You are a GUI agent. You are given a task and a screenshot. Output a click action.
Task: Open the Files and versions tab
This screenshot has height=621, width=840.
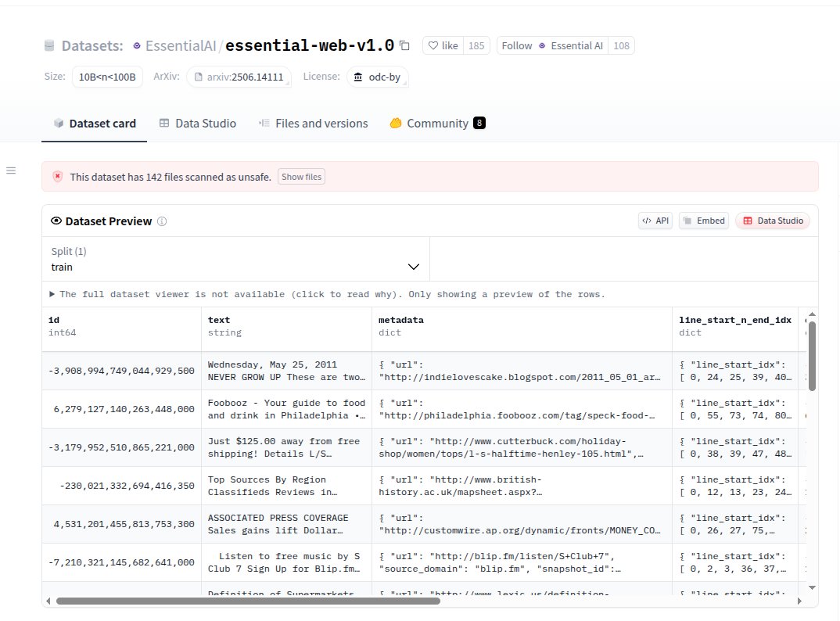[314, 124]
